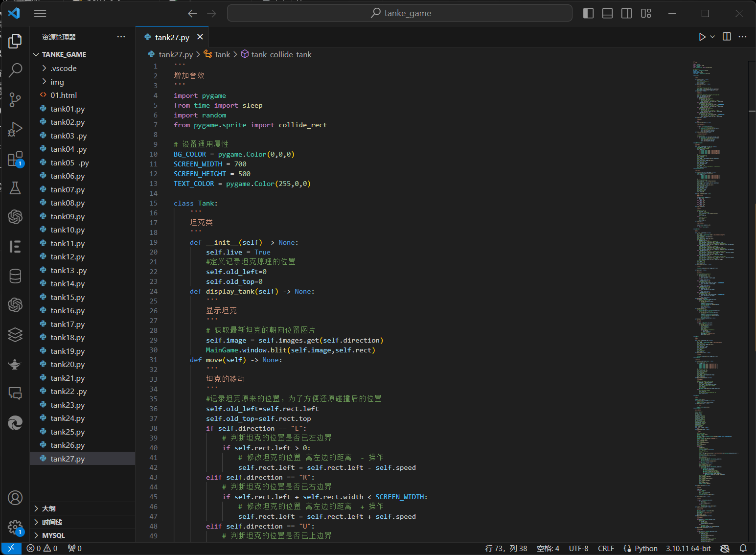Open the Manage gear icon
This screenshot has width=756, height=555.
pos(15,528)
